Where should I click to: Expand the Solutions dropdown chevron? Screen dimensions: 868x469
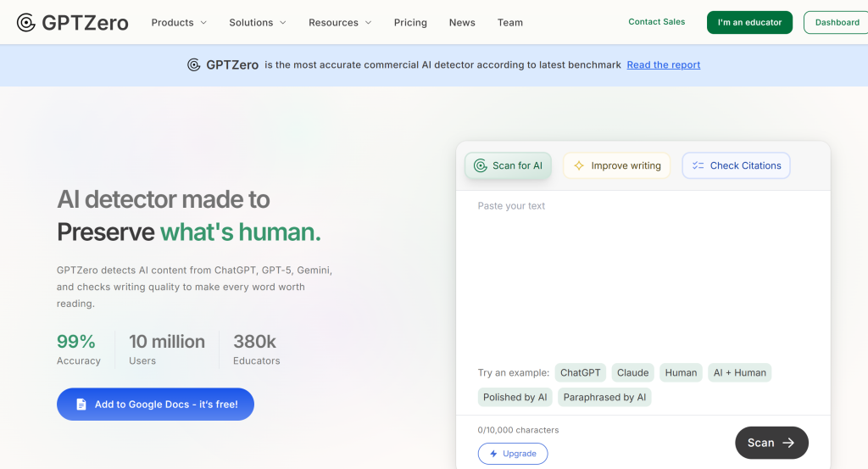tap(283, 23)
